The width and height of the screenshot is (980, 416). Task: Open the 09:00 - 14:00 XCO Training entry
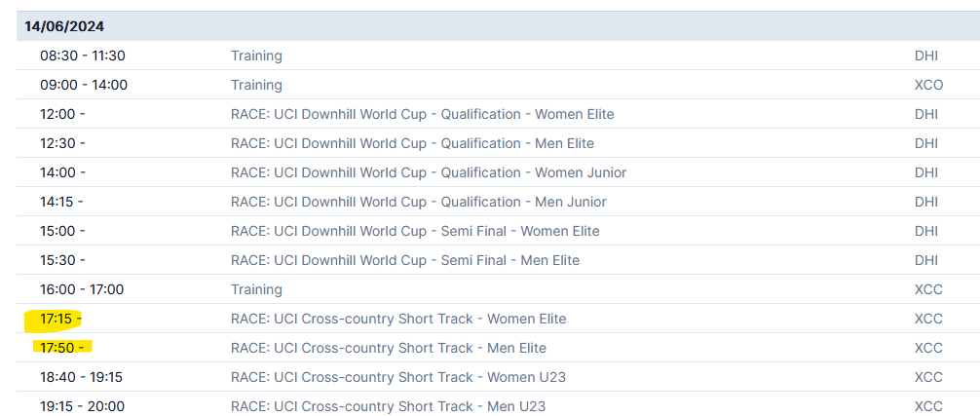498,85
